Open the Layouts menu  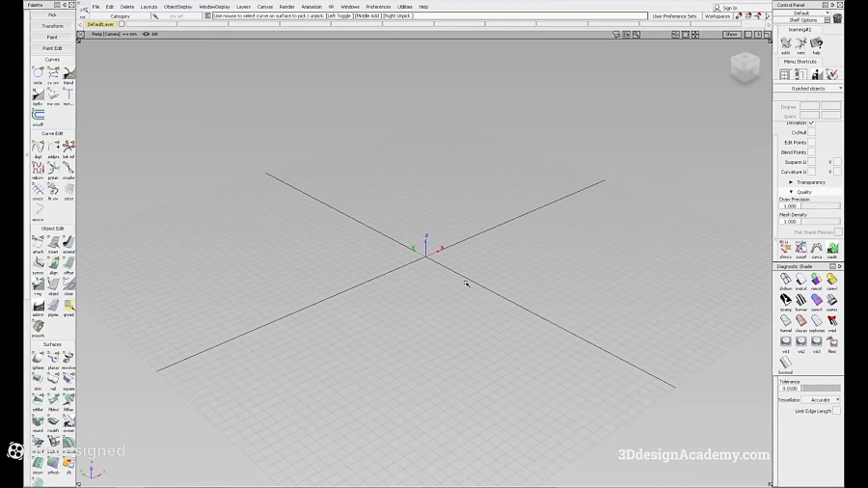(149, 7)
